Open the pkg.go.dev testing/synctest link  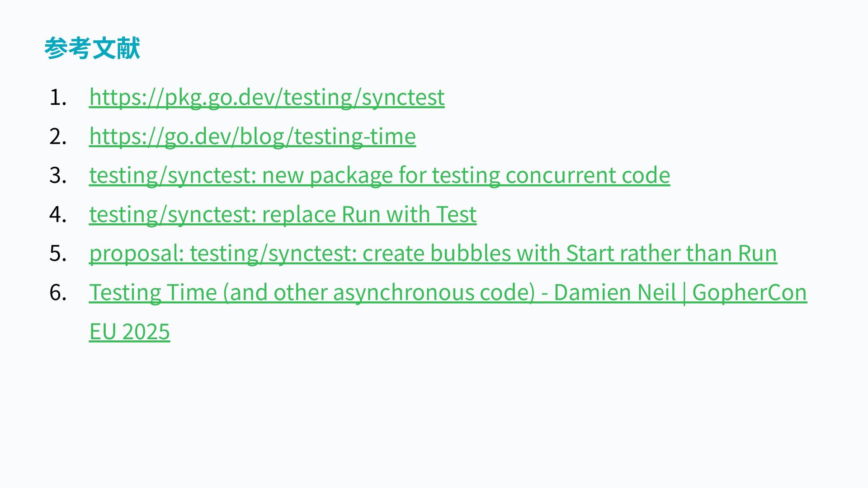click(x=267, y=97)
